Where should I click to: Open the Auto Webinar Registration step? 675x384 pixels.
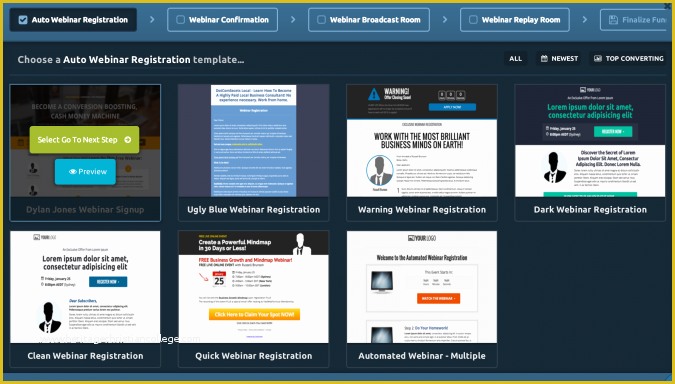tap(73, 20)
